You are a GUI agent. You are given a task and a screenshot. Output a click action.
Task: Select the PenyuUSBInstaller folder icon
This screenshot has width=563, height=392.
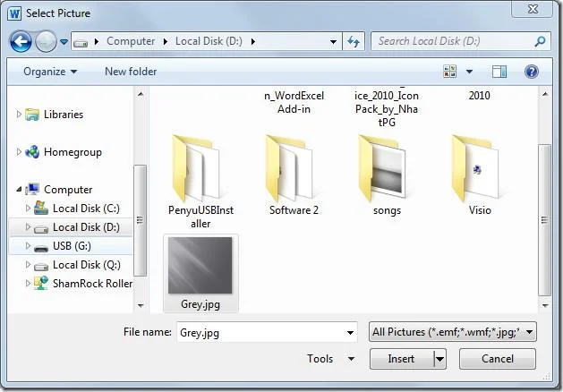pyautogui.click(x=196, y=167)
